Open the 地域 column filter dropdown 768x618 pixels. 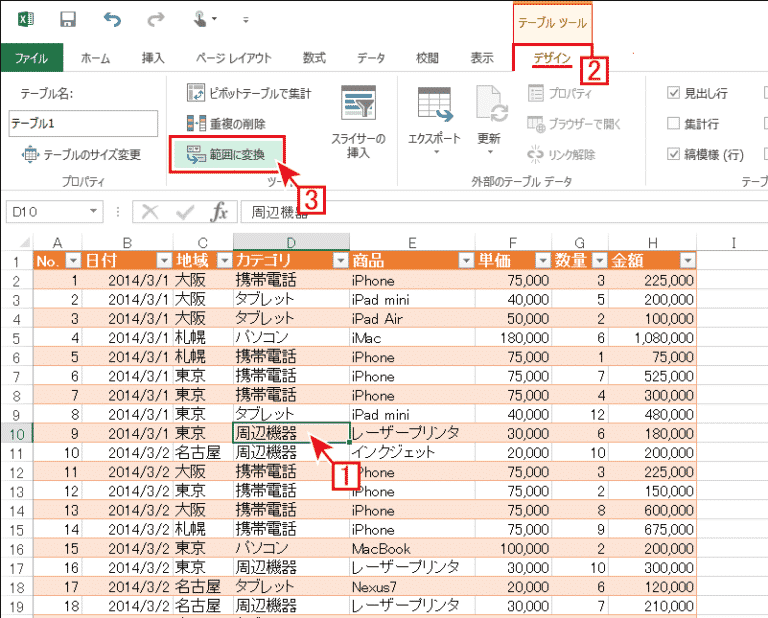pos(224,261)
